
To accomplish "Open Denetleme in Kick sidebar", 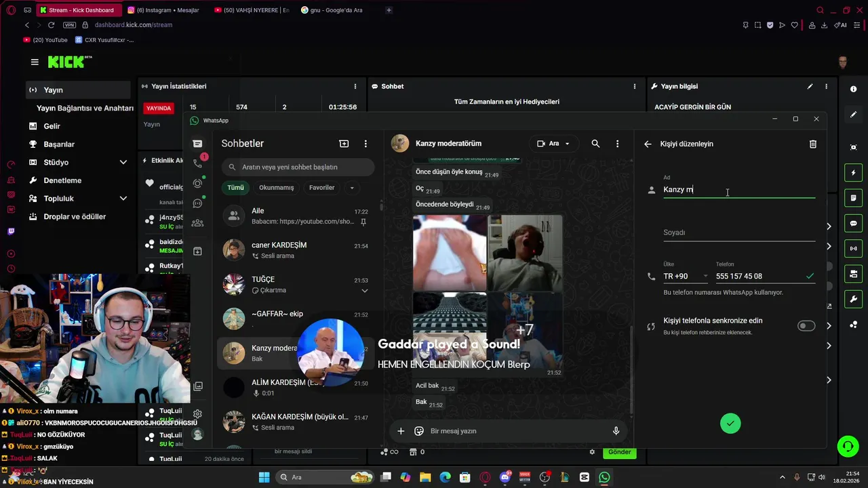I will 78,180.
